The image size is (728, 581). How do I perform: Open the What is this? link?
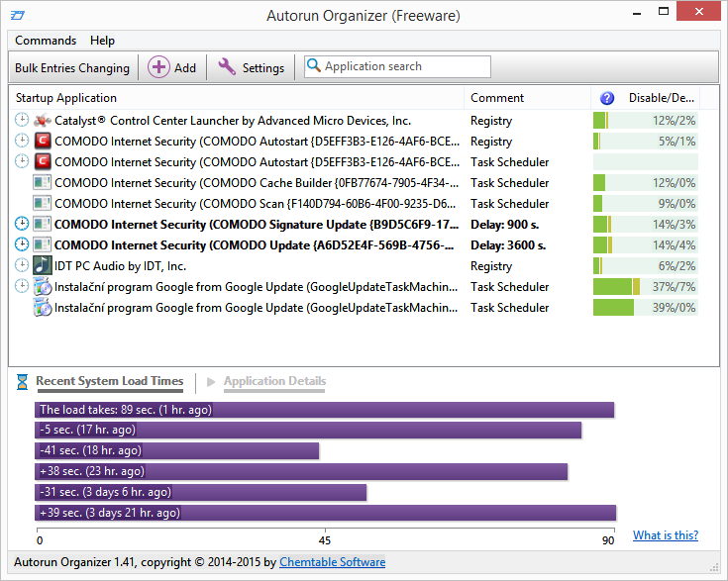666,535
